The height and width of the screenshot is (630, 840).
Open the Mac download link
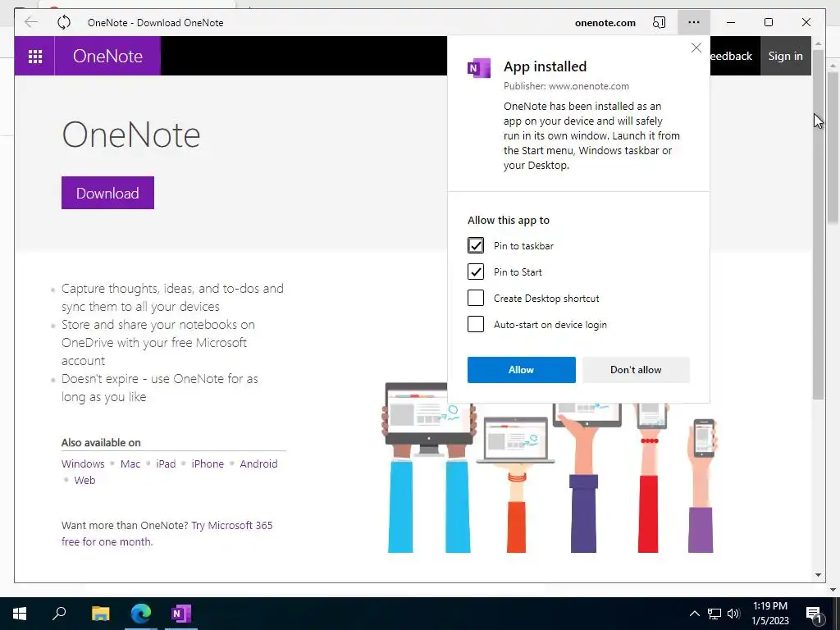[130, 464]
